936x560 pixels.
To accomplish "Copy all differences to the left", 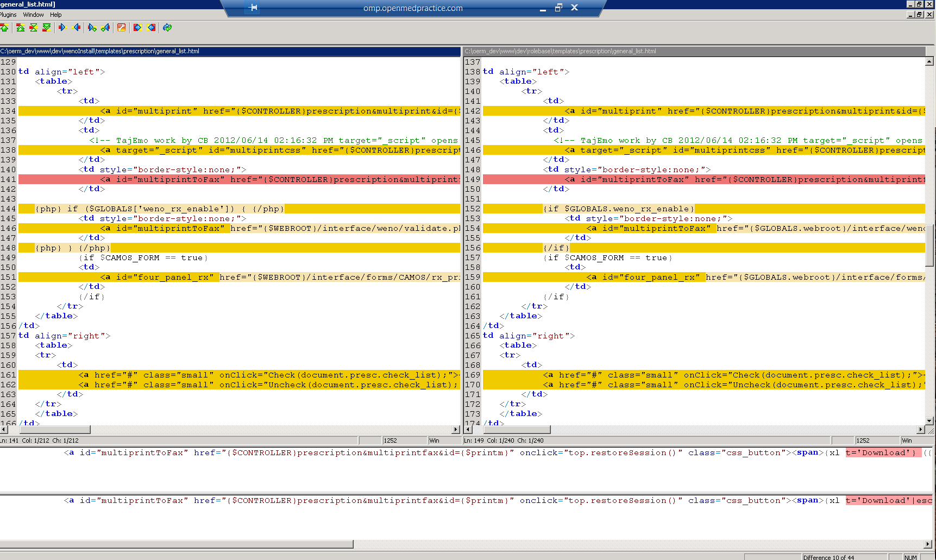I will (152, 27).
